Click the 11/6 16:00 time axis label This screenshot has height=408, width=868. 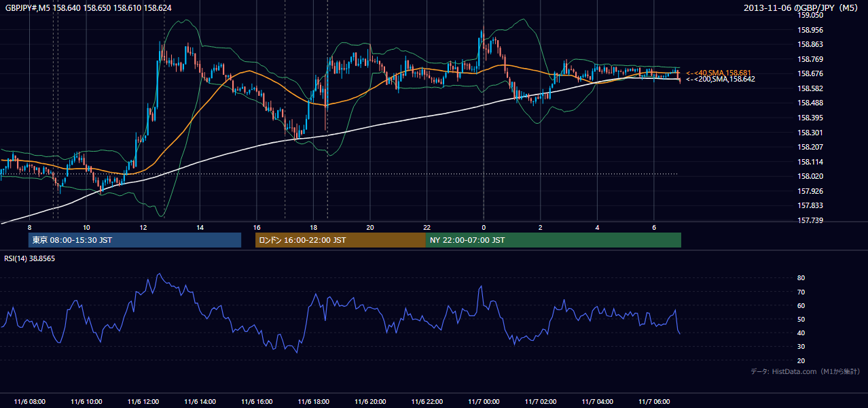pyautogui.click(x=256, y=402)
